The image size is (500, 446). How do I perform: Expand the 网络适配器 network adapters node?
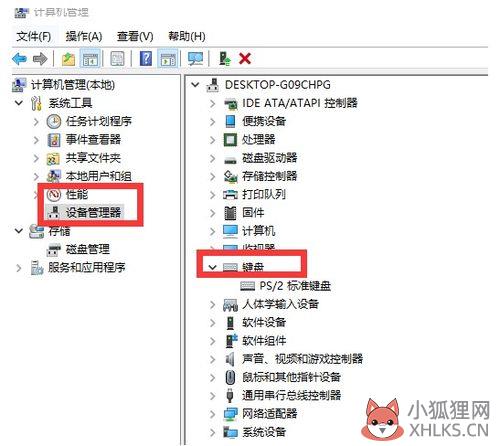[x=213, y=414]
